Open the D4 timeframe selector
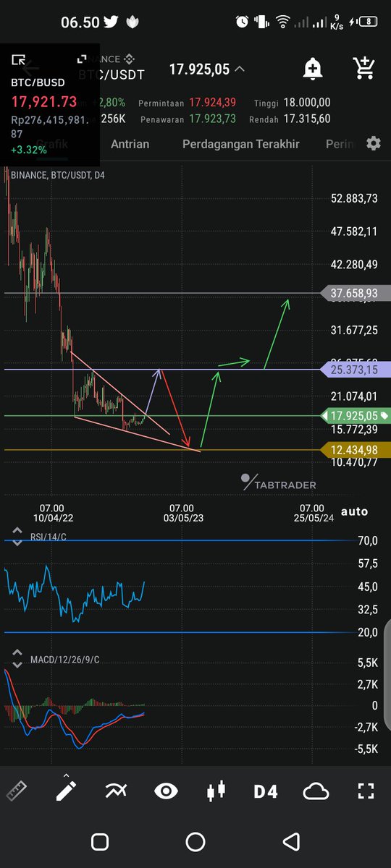This screenshot has width=391, height=868. click(x=266, y=791)
